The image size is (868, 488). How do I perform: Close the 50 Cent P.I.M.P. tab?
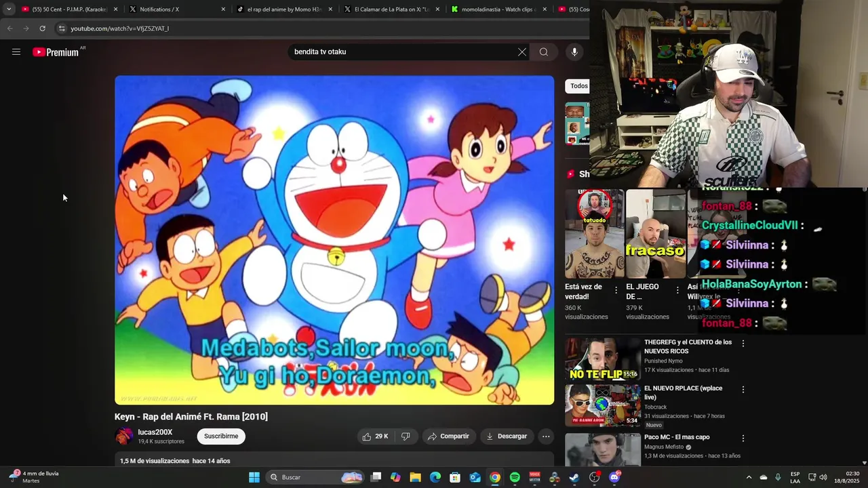(116, 9)
